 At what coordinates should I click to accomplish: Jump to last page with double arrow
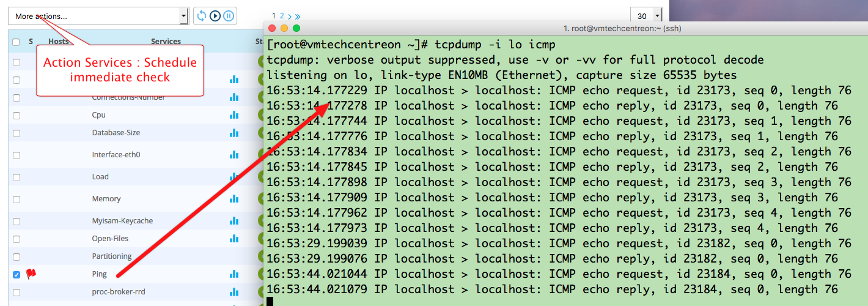click(x=297, y=16)
